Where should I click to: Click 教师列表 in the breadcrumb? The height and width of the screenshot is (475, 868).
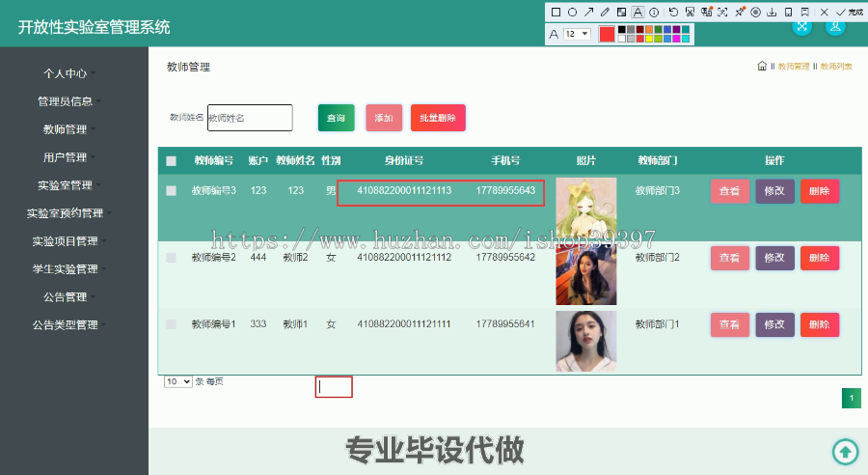(x=836, y=67)
